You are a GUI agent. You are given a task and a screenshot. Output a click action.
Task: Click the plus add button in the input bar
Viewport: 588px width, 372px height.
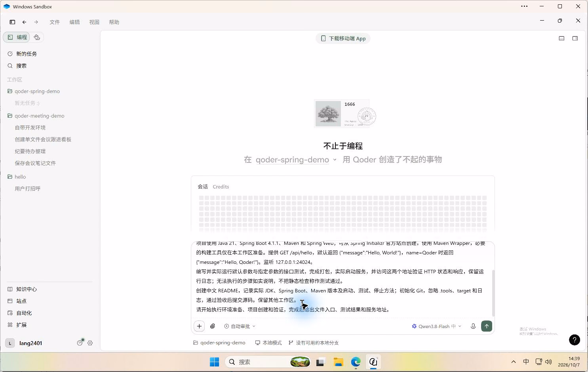coord(199,326)
